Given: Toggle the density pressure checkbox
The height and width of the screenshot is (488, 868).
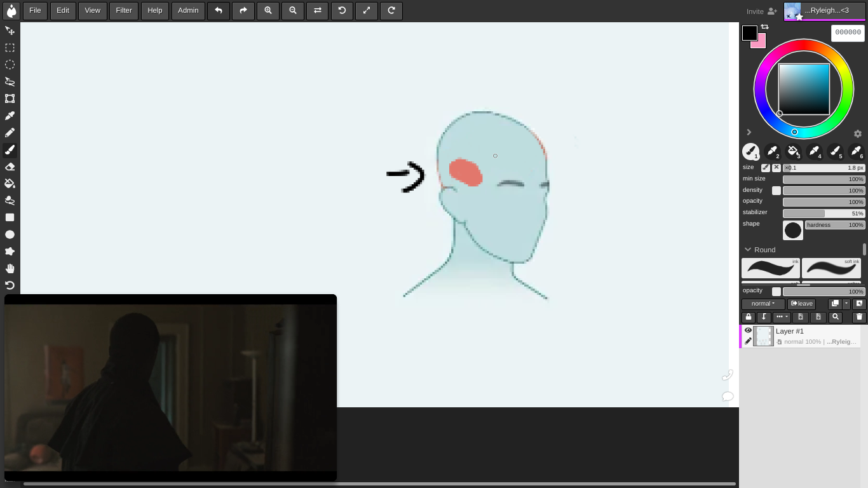Looking at the screenshot, I should (776, 191).
